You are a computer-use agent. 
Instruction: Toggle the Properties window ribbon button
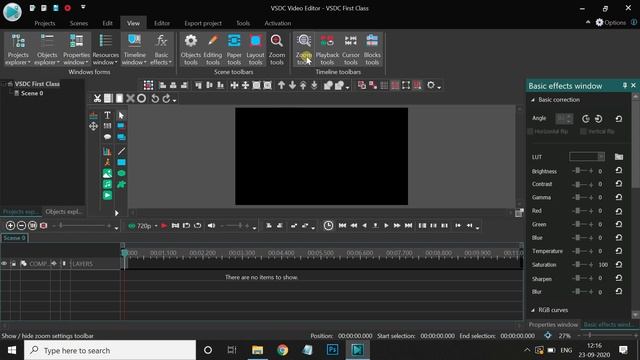[76, 49]
